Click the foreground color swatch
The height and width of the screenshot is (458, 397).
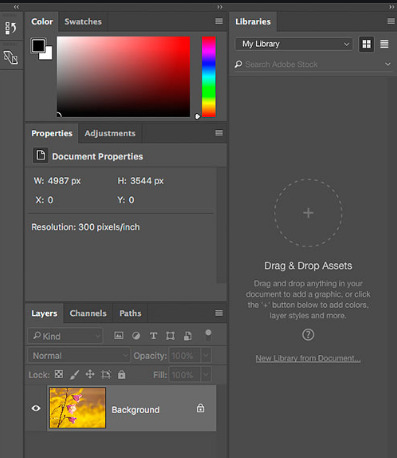tap(38, 45)
